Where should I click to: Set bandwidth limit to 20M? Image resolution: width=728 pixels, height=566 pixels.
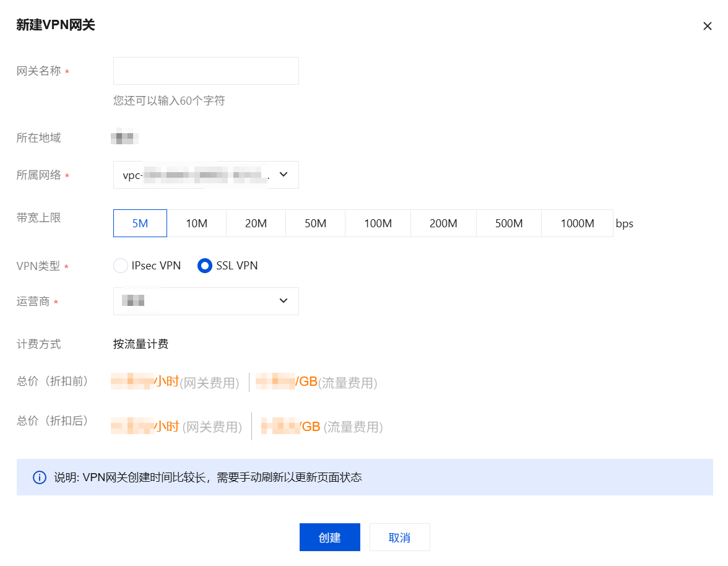[256, 224]
